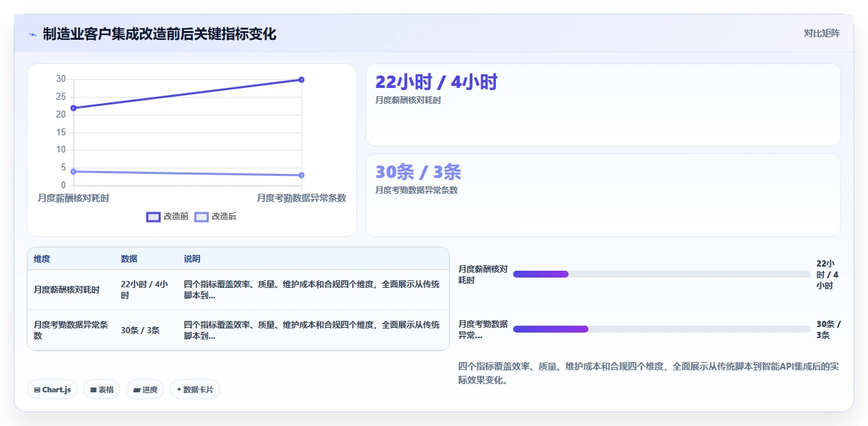Click the 30条 / 3条 card value
The height and width of the screenshot is (426, 868).
[418, 172]
